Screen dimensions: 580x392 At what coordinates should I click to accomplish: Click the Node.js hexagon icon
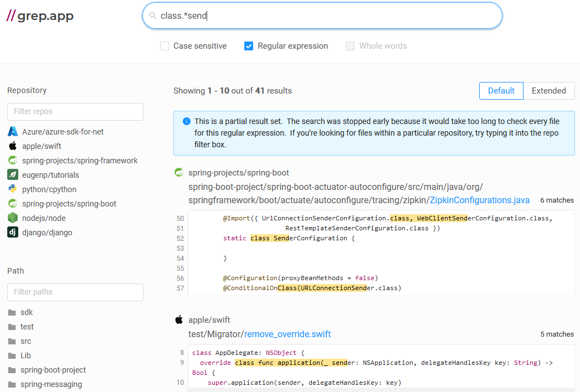13,218
